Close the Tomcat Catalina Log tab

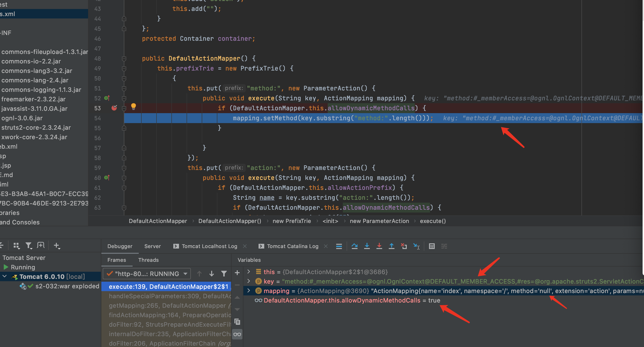click(326, 246)
